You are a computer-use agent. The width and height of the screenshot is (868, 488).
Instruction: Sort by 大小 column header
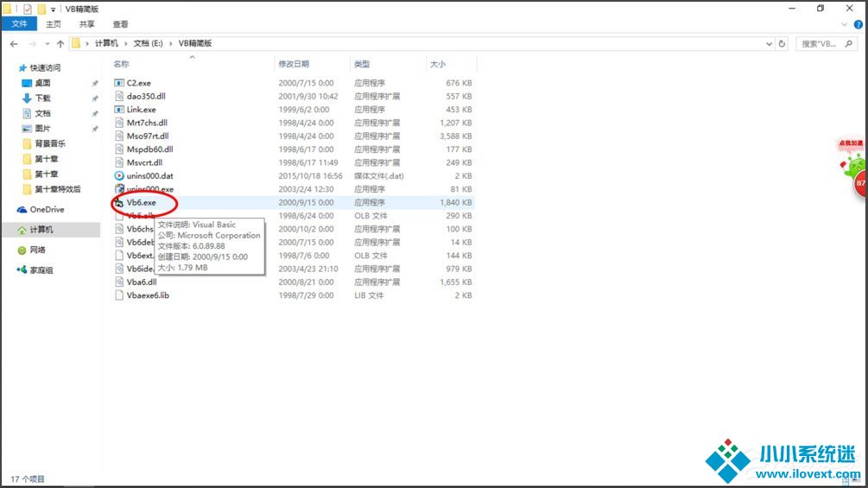click(x=437, y=64)
